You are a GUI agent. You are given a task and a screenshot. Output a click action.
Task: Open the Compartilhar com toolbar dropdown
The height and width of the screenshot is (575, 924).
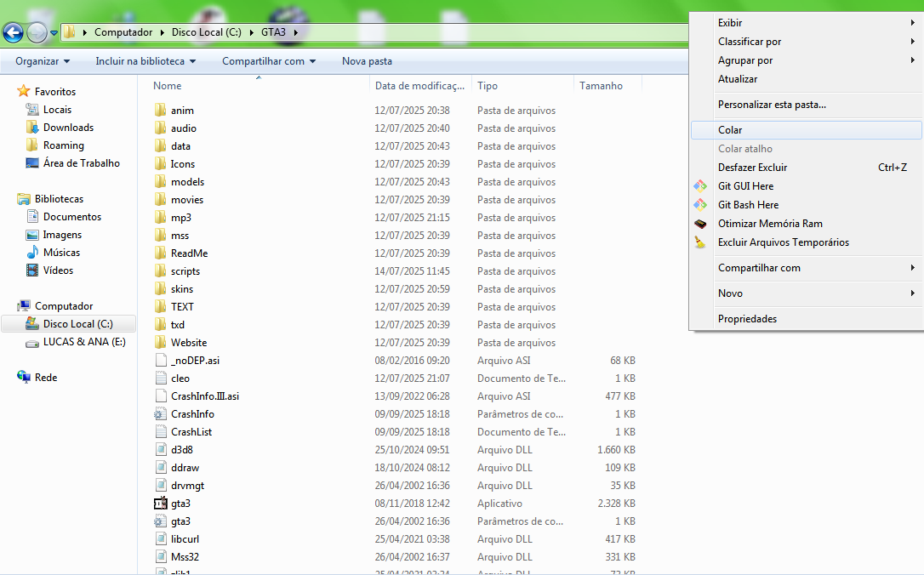[269, 61]
